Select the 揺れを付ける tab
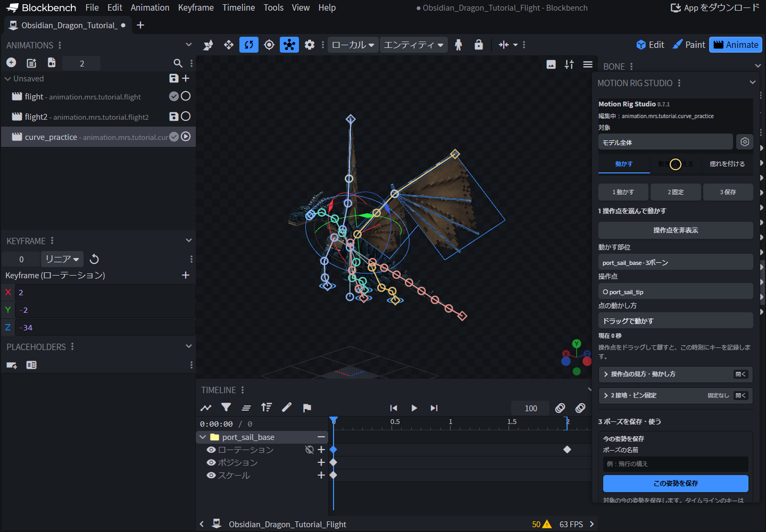Image resolution: width=766 pixels, height=532 pixels. [727, 164]
